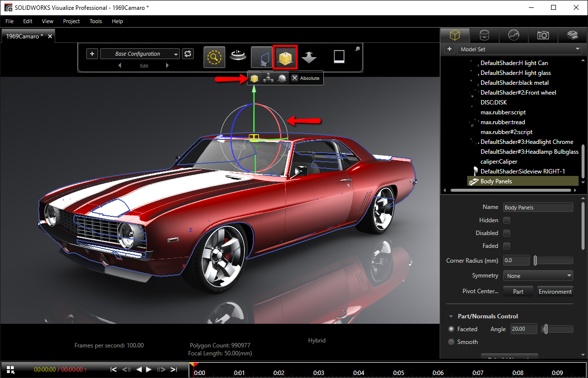Open the File menu

[9, 21]
